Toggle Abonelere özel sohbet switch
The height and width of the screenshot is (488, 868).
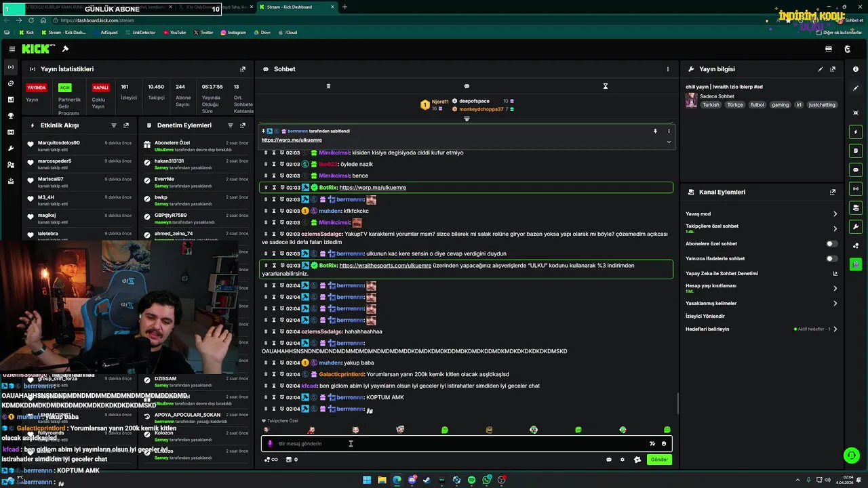click(x=831, y=244)
